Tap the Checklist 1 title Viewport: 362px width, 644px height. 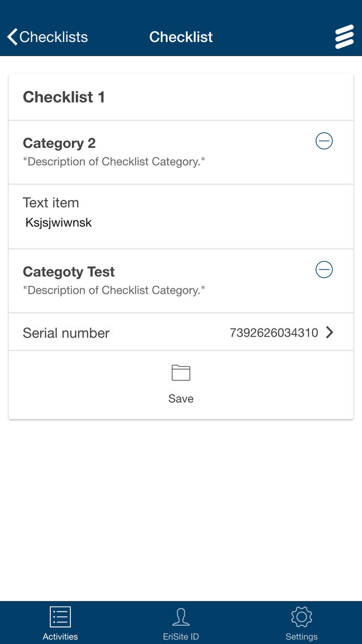click(x=63, y=98)
